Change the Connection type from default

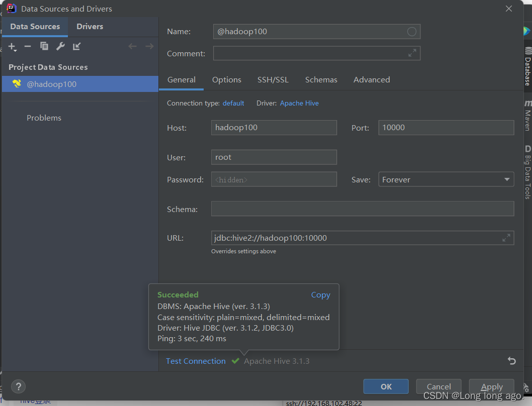pyautogui.click(x=233, y=103)
